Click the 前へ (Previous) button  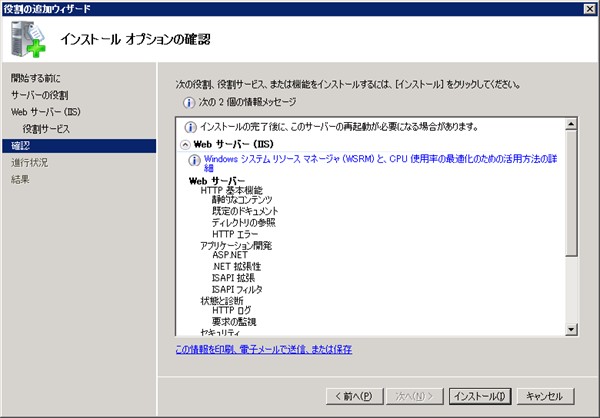354,396
